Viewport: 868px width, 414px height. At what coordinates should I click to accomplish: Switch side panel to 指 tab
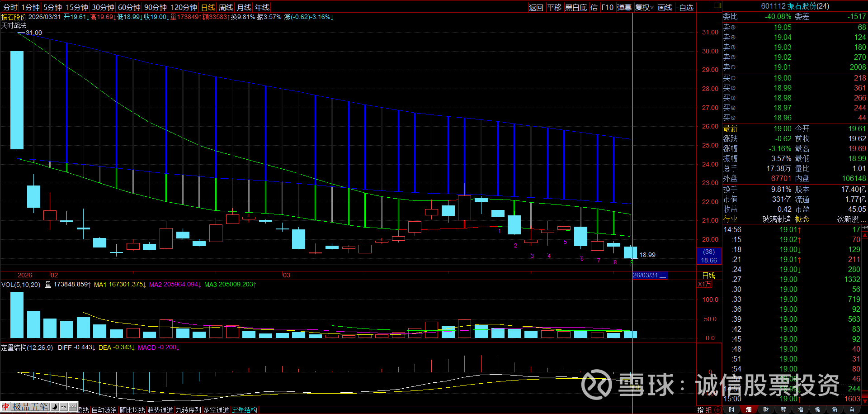click(800, 409)
